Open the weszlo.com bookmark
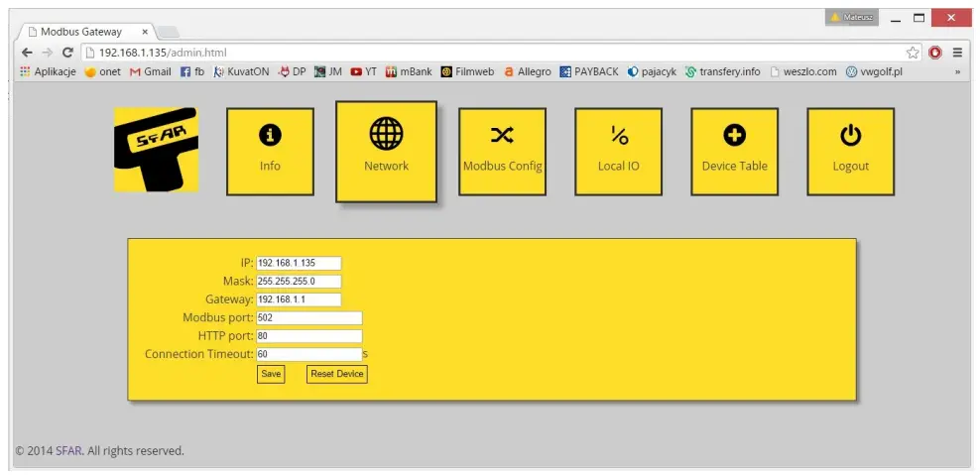This screenshot has width=980, height=475. [803, 71]
